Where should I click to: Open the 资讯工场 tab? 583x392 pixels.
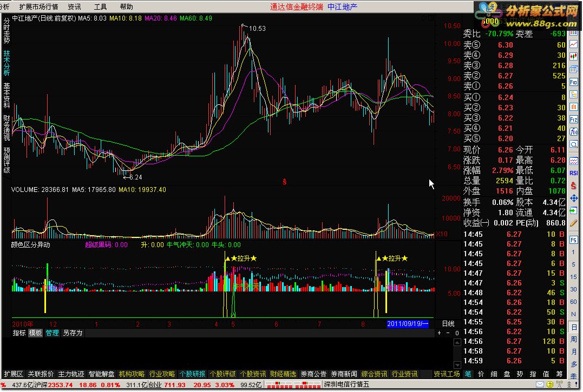[x=447, y=374]
